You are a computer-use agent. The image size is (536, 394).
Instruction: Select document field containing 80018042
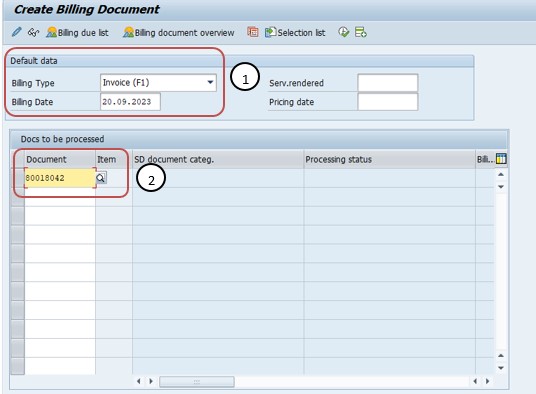pyautogui.click(x=60, y=178)
